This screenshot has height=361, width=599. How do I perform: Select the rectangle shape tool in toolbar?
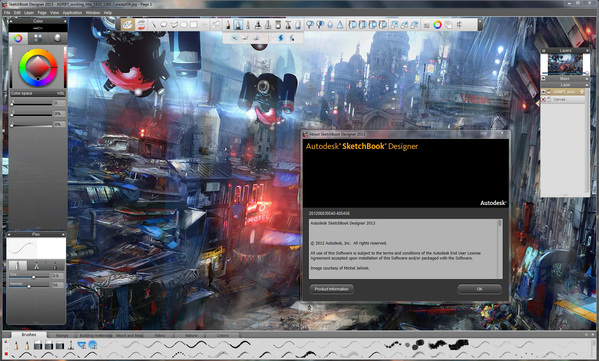click(194, 25)
